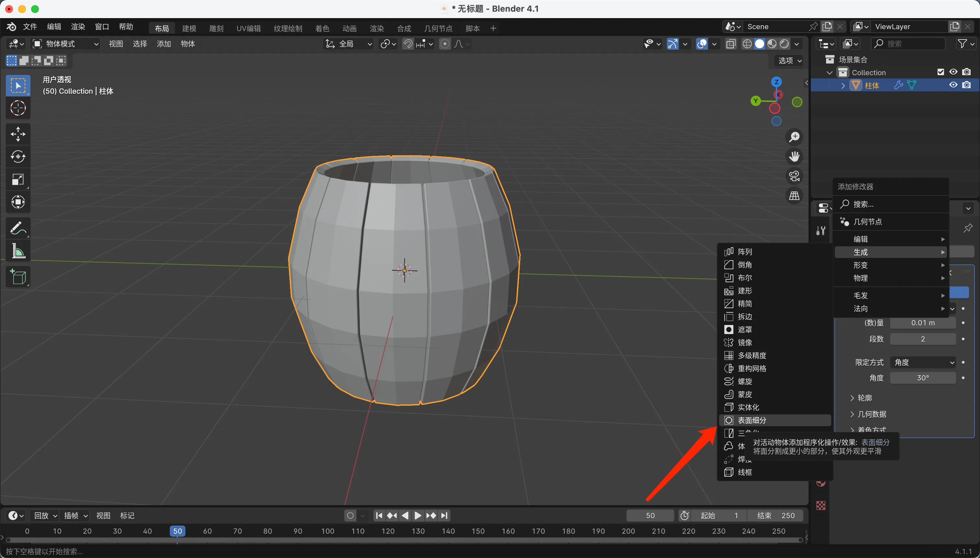This screenshot has height=558, width=980.
Task: Click the 3D cursor tool
Action: pos(18,108)
